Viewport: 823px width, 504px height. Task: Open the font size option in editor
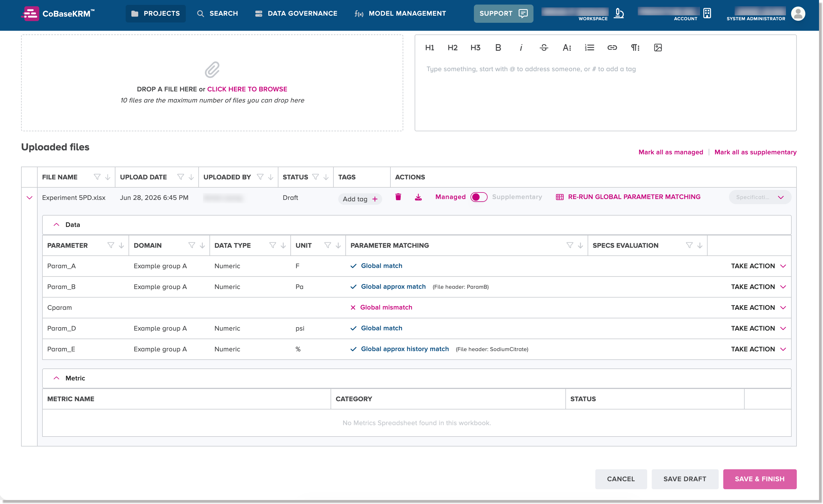pos(567,48)
